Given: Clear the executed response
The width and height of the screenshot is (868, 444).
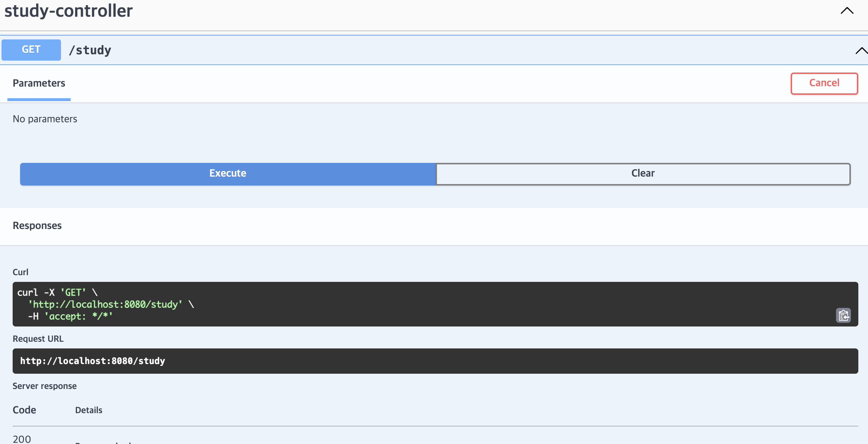Looking at the screenshot, I should tap(643, 174).
